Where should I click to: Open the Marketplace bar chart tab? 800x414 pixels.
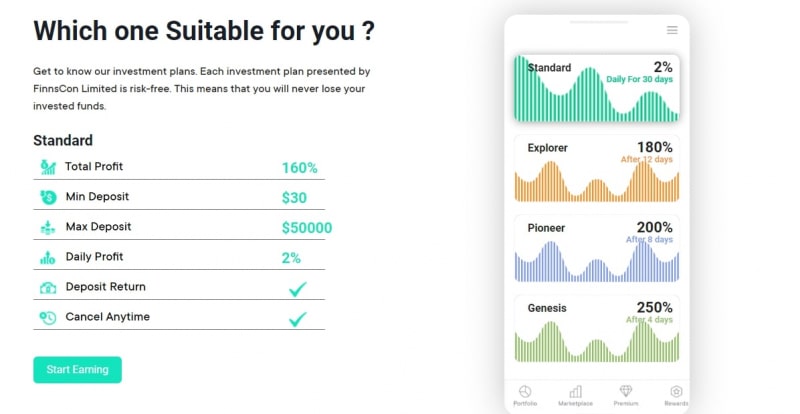click(x=576, y=392)
